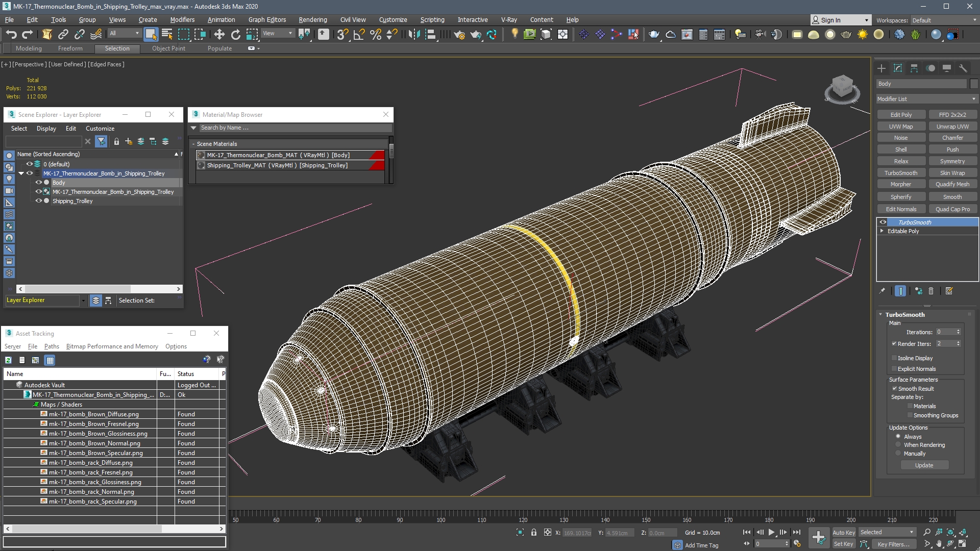Screen dimensions: 980x551
Task: Open the Modify command panel tab
Action: pyautogui.click(x=898, y=68)
